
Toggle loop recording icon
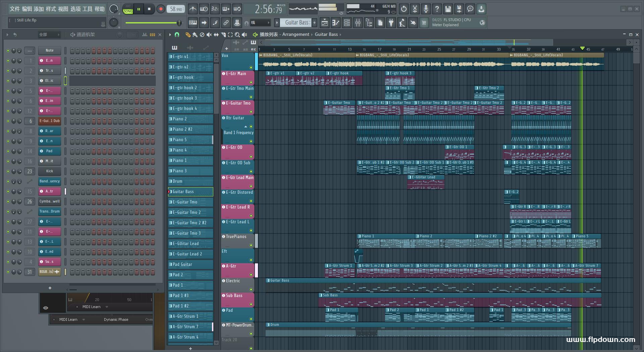[x=237, y=9]
